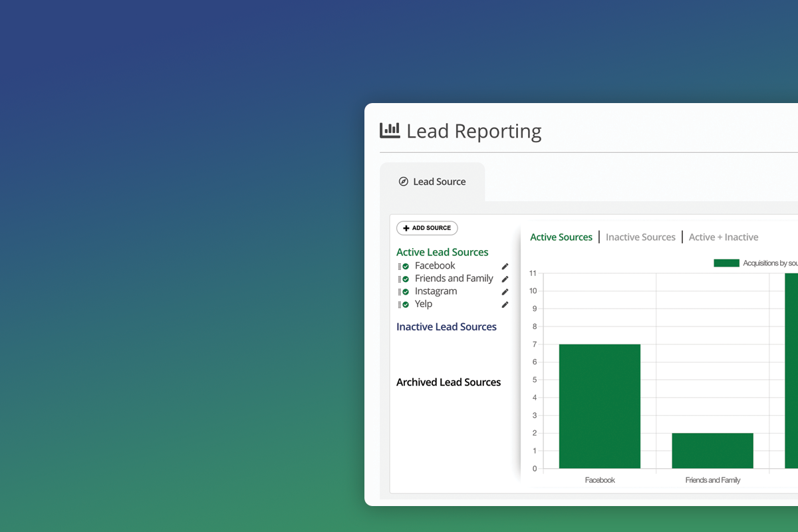Viewport: 798px width, 532px height.
Task: Click the compass icon on the Lead Source tab
Action: [404, 181]
